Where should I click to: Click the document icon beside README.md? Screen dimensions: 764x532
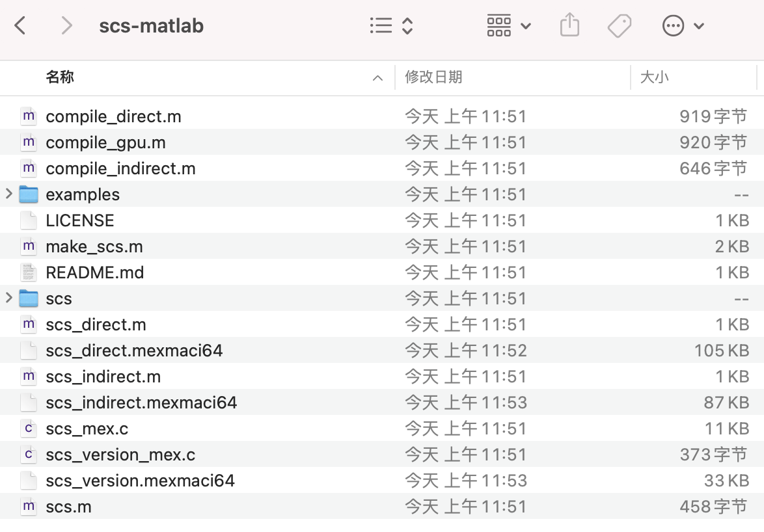pyautogui.click(x=28, y=272)
